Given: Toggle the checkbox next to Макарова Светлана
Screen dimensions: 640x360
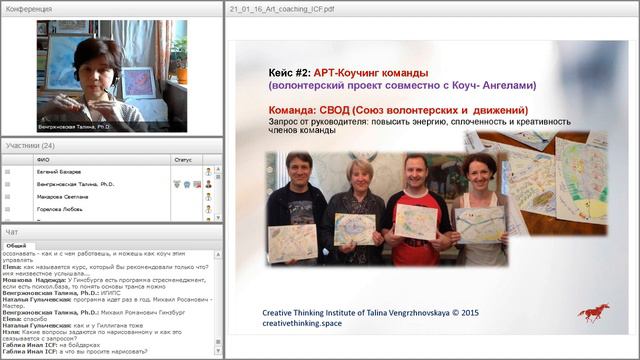Looking at the screenshot, I should [x=7, y=197].
